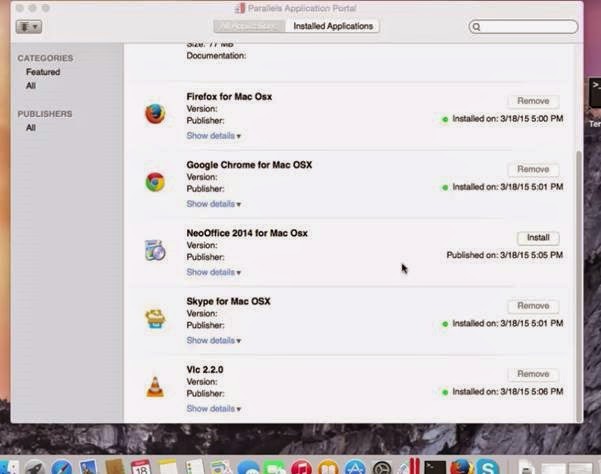This screenshot has height=474, width=601.
Task: Open Skype from the dock
Action: (x=488, y=467)
